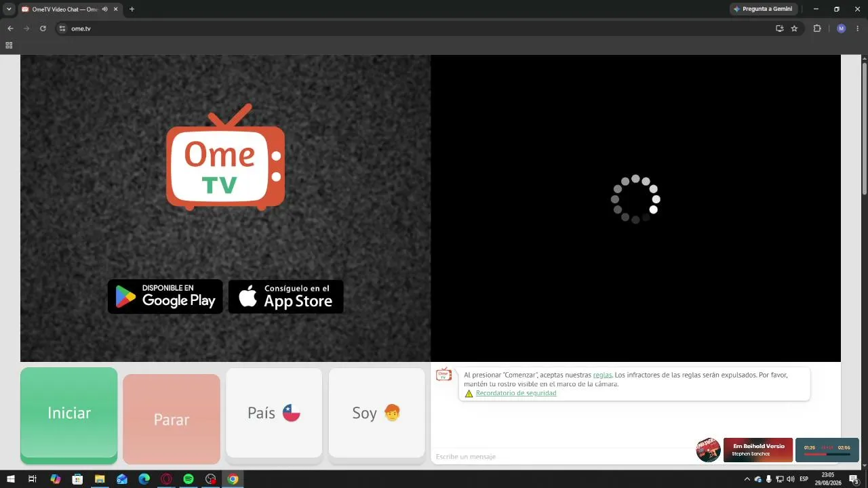Open the notification center icon
The image size is (868, 488).
(x=854, y=479)
